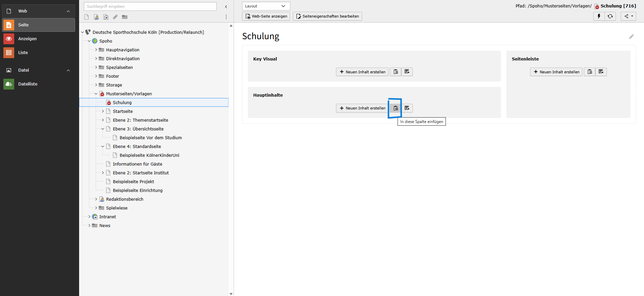
Task: Collapse the Musterseiten/Vorlagen tree node
Action: click(96, 94)
